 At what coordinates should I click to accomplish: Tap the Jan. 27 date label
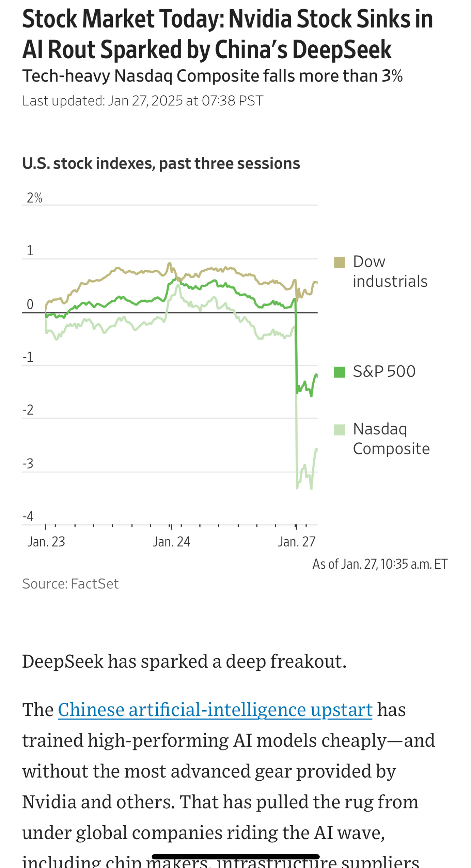297,542
